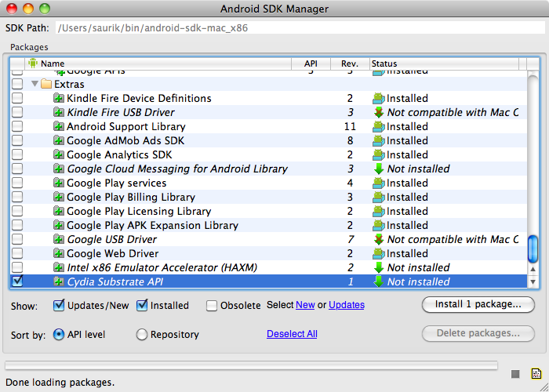Click the Google Play APK Expansion Library name
The width and height of the screenshot is (549, 392).
tap(153, 225)
